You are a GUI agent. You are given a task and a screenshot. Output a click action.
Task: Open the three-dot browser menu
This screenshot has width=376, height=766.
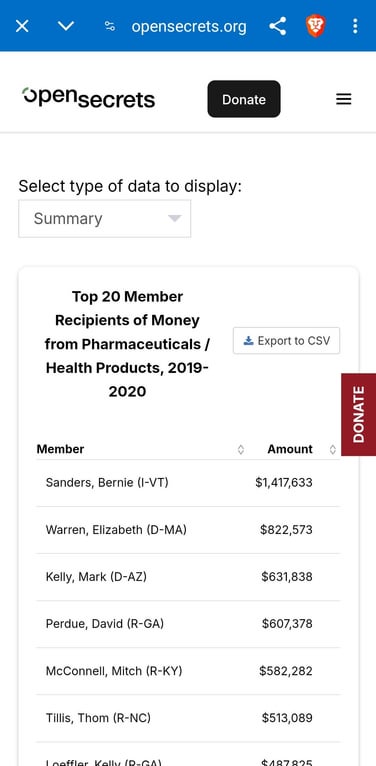click(355, 26)
